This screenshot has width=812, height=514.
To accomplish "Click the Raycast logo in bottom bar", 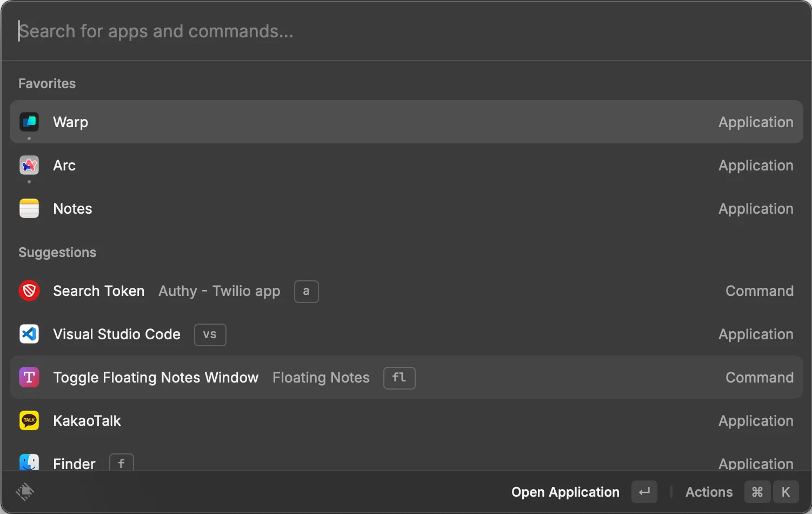I will click(25, 492).
